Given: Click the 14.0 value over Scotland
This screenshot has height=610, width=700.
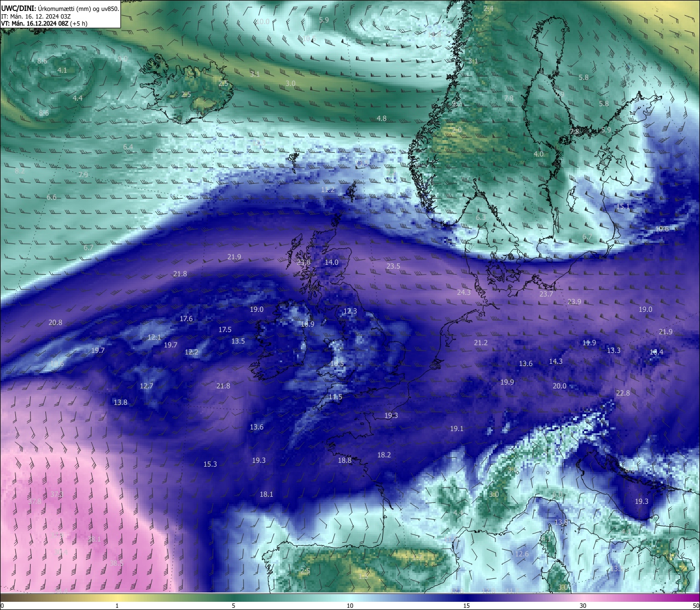Looking at the screenshot, I should 331,262.
